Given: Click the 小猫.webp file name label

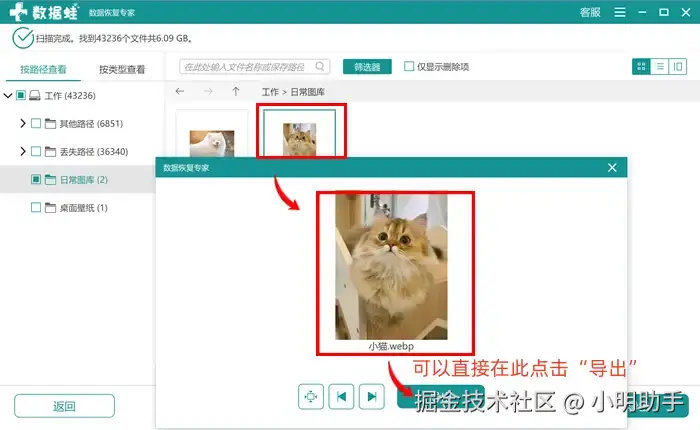Looking at the screenshot, I should coord(392,346).
